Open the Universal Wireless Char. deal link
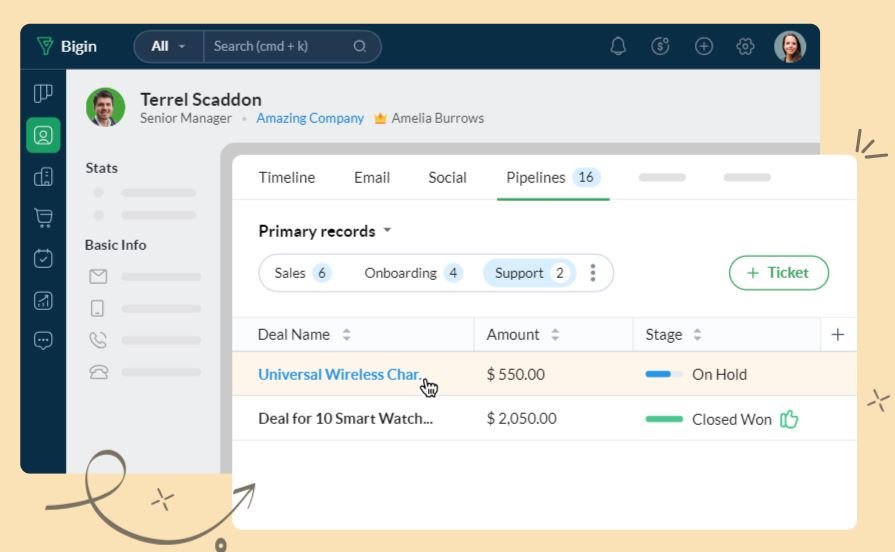895x552 pixels. (x=340, y=374)
